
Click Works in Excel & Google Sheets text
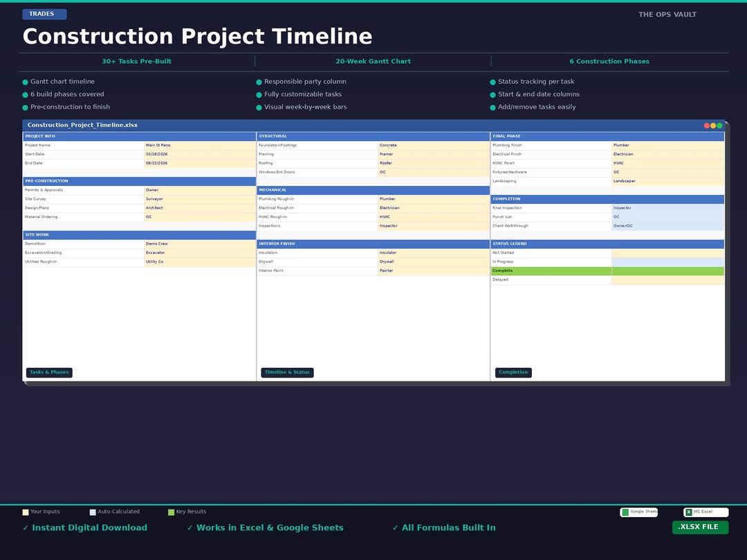[x=270, y=528]
